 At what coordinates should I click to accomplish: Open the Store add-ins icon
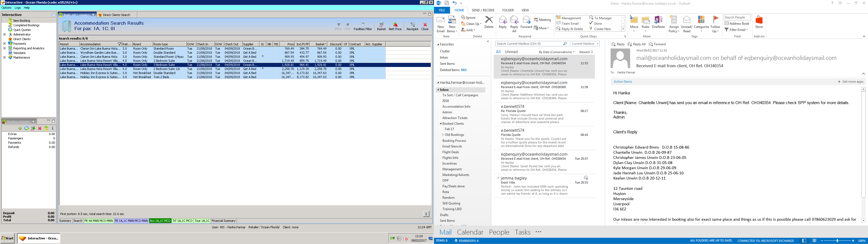tap(759, 22)
